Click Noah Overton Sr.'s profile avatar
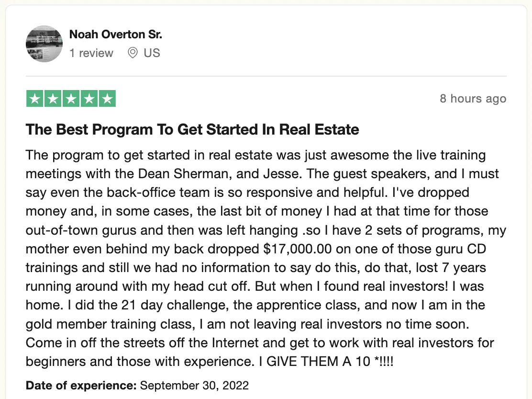 click(x=44, y=44)
